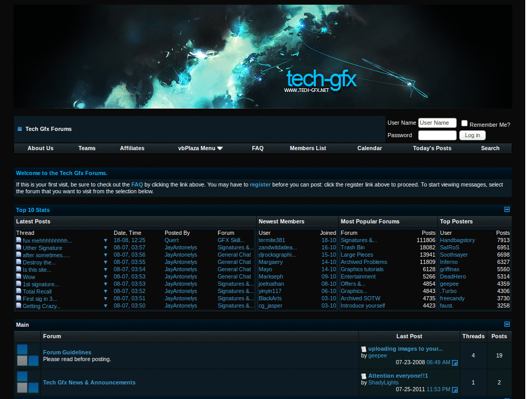Go to Today's Posts from the navigation bar
This screenshot has height=399, width=532.
432,148
